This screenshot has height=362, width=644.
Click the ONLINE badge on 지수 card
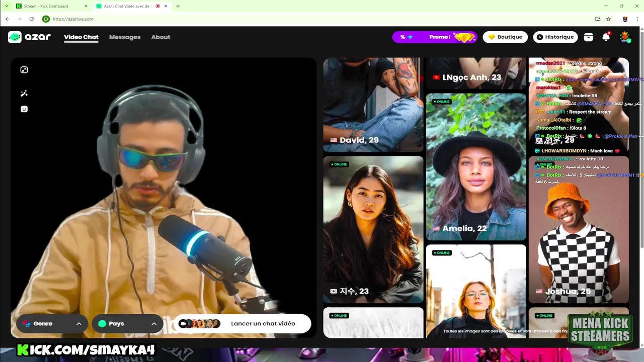[x=339, y=164]
